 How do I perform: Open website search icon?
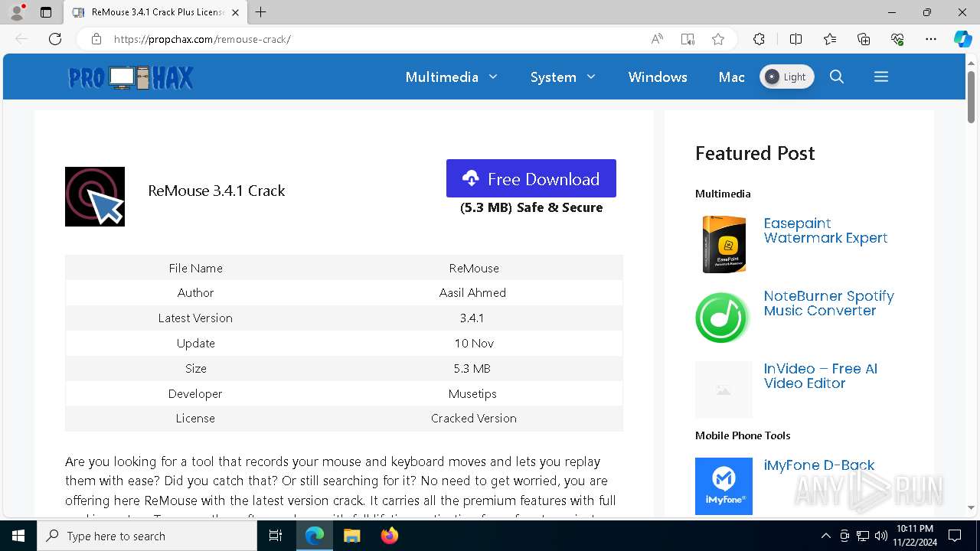click(x=837, y=77)
